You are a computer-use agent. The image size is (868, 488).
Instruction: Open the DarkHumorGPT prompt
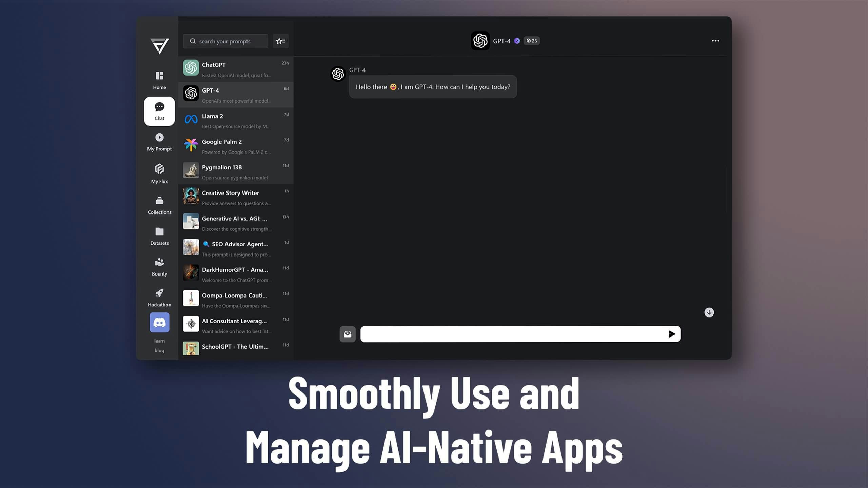tap(236, 274)
